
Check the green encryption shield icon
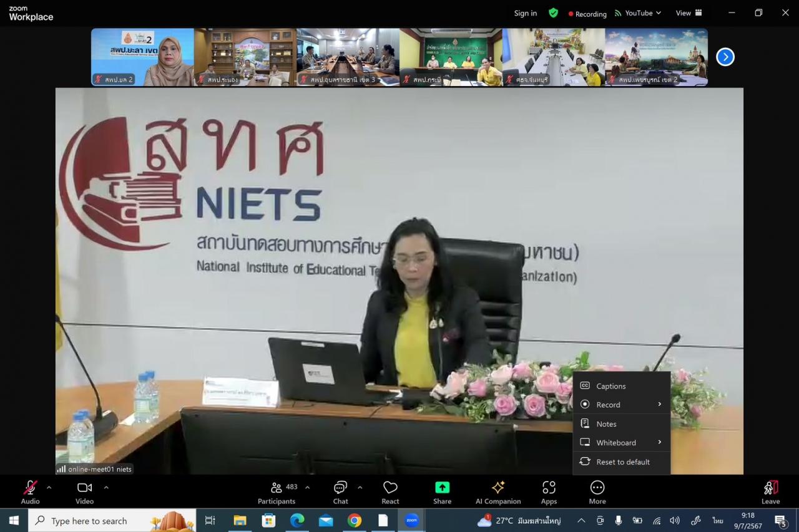pos(553,12)
